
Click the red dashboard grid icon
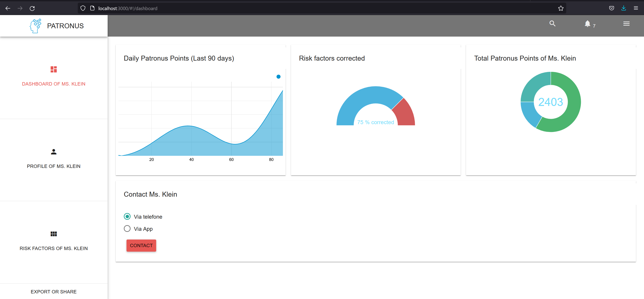coord(53,69)
